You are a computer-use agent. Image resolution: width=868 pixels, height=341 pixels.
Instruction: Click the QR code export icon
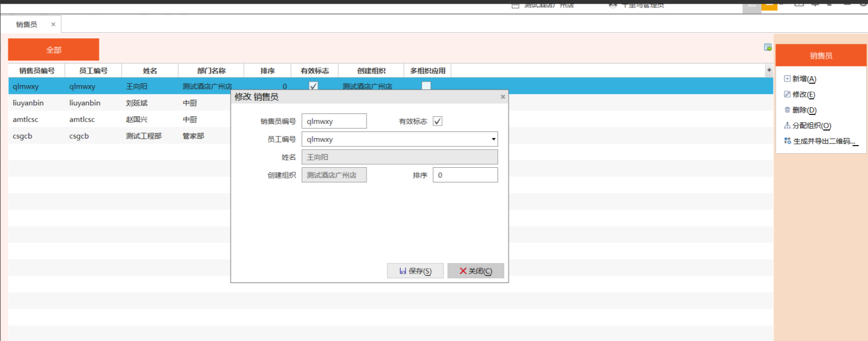[x=787, y=141]
